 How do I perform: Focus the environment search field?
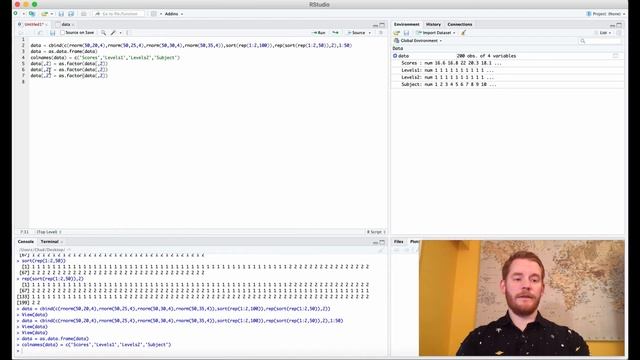point(600,41)
